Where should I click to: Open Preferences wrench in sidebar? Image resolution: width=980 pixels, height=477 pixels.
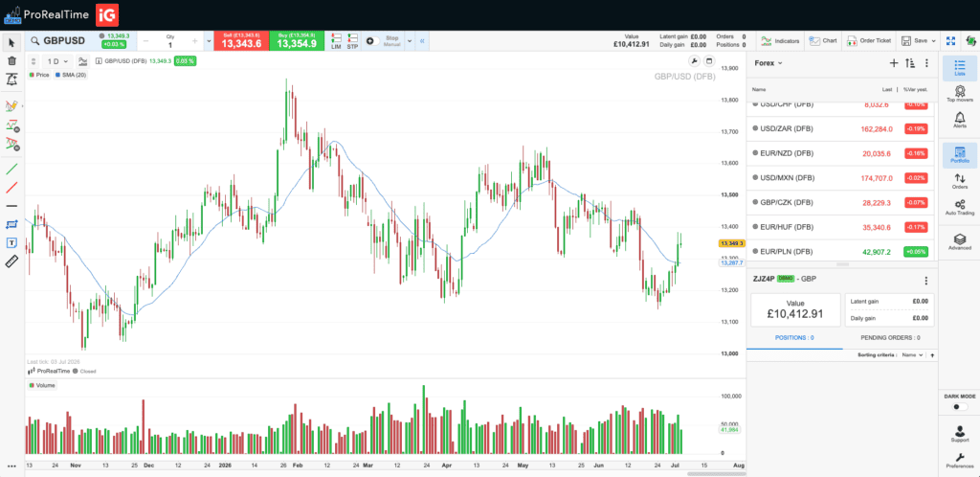959,460
